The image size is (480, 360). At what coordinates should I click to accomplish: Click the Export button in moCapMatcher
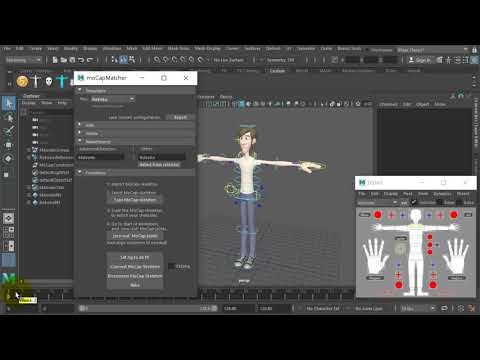[180, 117]
